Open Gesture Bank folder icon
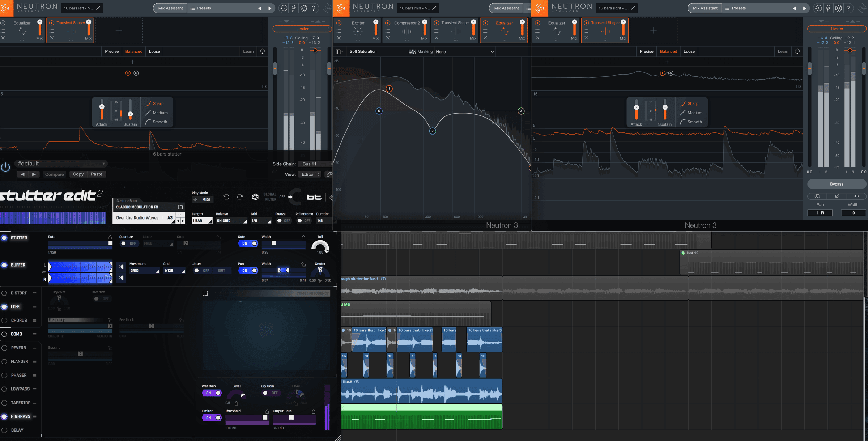 (180, 207)
